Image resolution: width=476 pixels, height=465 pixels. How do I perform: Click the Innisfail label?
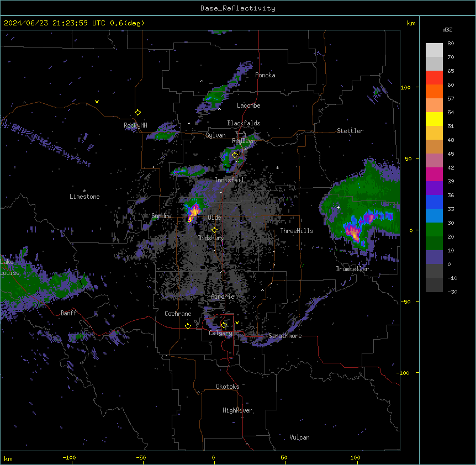(x=230, y=180)
